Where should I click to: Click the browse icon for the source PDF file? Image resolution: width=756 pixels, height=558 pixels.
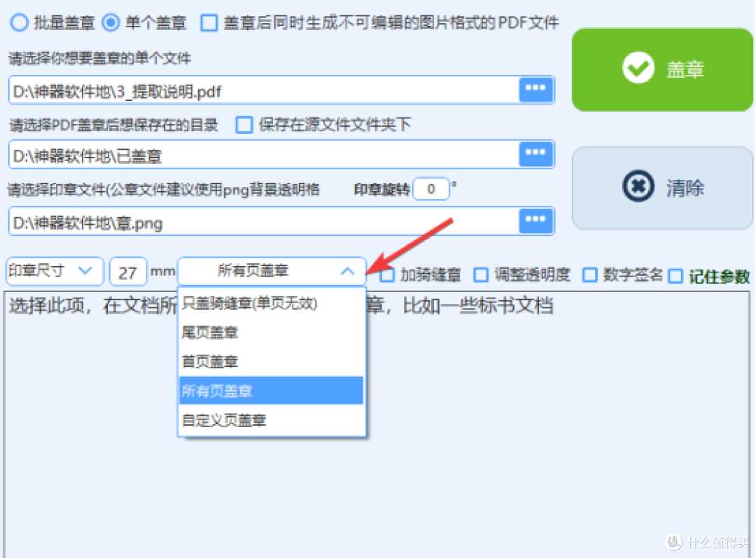click(535, 90)
